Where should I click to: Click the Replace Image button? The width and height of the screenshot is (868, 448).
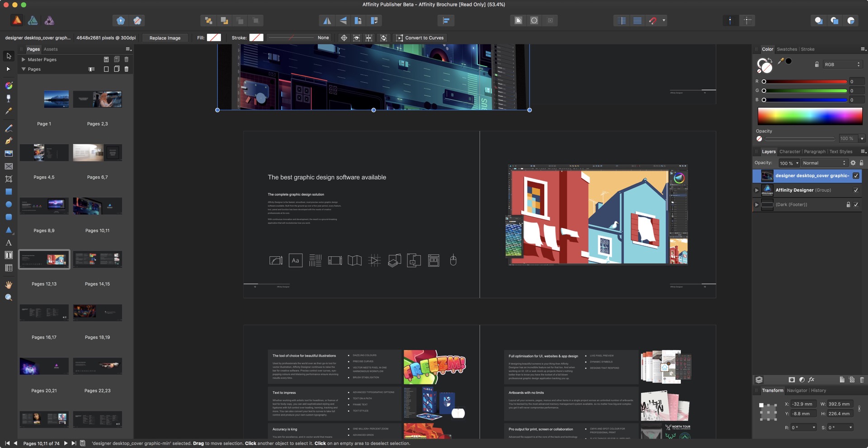point(165,38)
